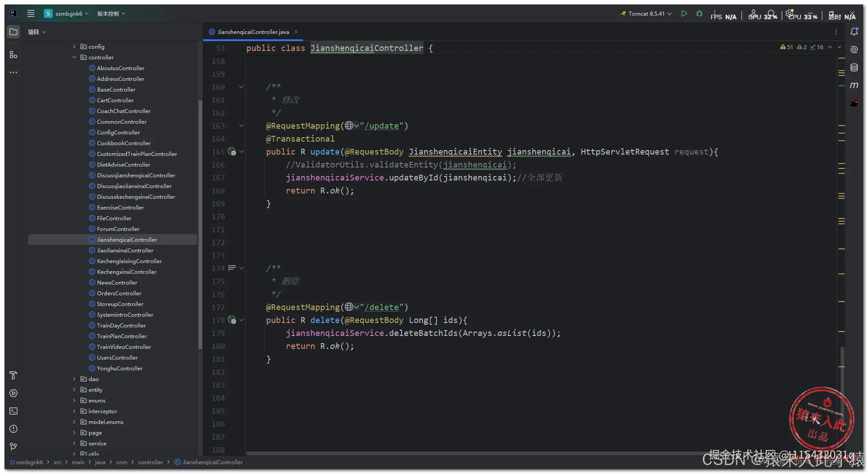This screenshot has width=868, height=474.
Task: Expand the service folder
Action: (x=74, y=443)
